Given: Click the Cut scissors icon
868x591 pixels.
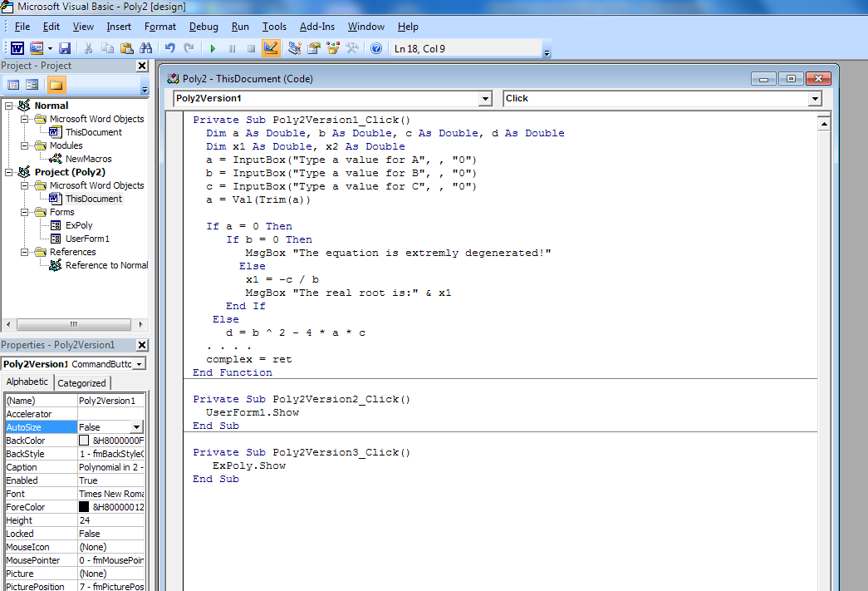Looking at the screenshot, I should point(88,48).
